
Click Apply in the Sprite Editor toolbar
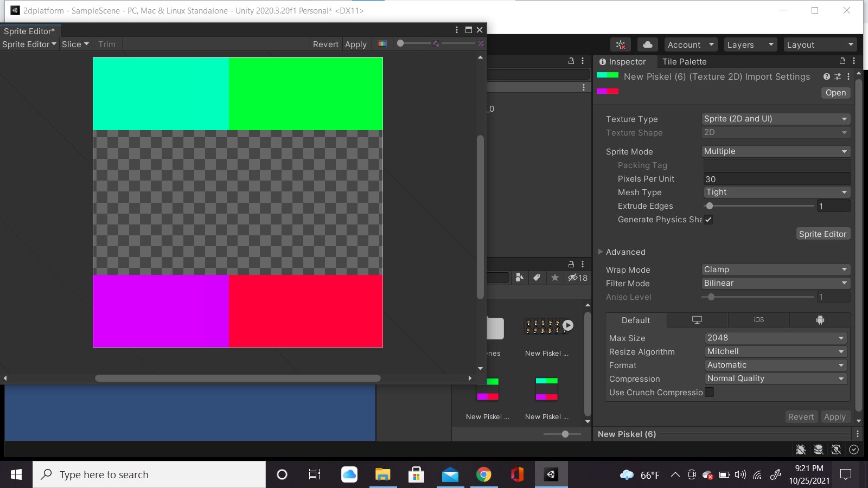click(x=356, y=44)
